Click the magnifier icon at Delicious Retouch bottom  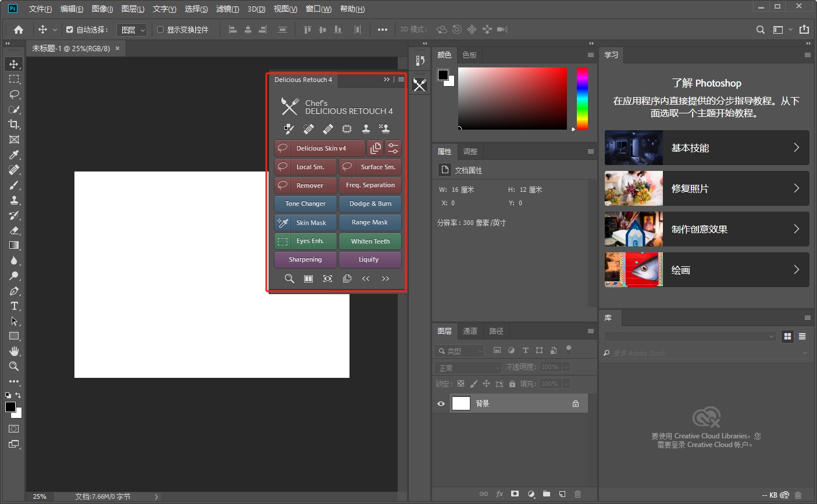coord(289,278)
